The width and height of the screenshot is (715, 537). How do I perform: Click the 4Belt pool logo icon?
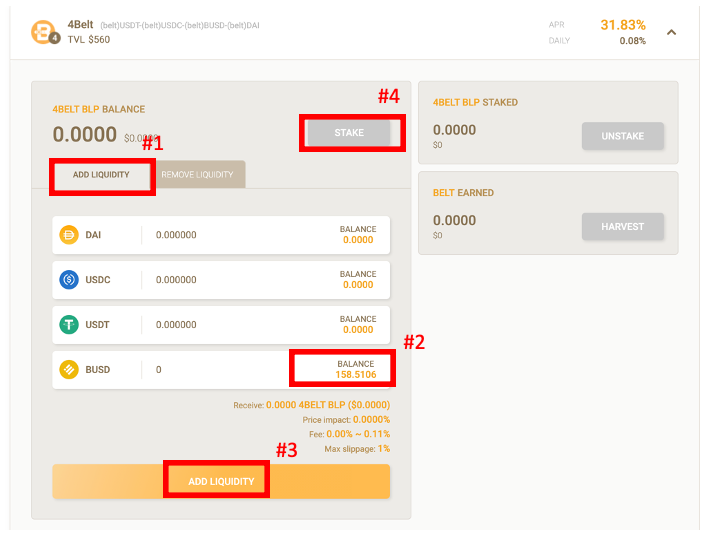click(x=45, y=32)
